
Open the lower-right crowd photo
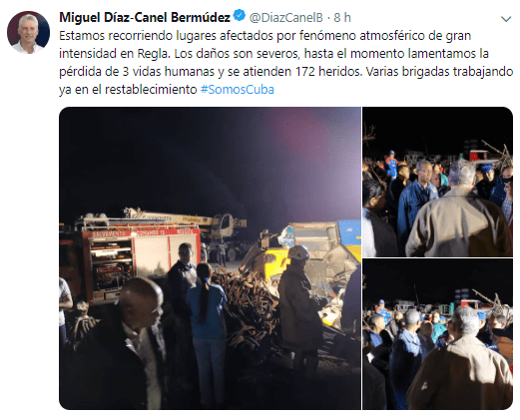[437, 334]
